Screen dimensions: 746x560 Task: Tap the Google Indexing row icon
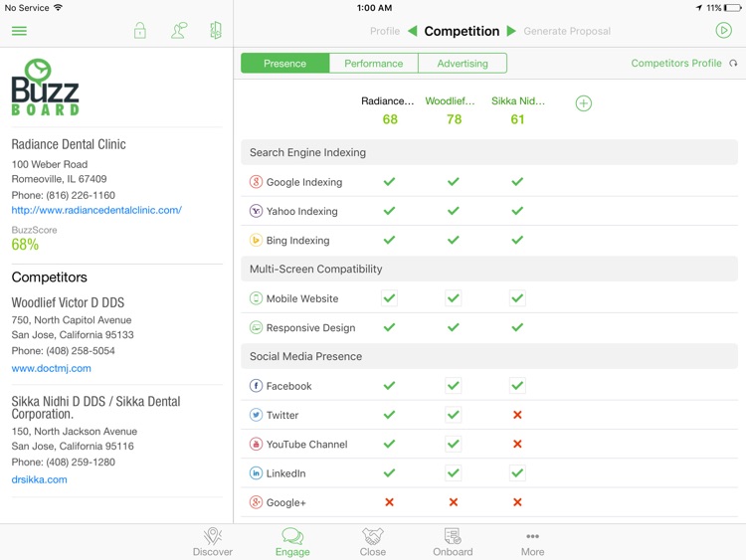256,182
